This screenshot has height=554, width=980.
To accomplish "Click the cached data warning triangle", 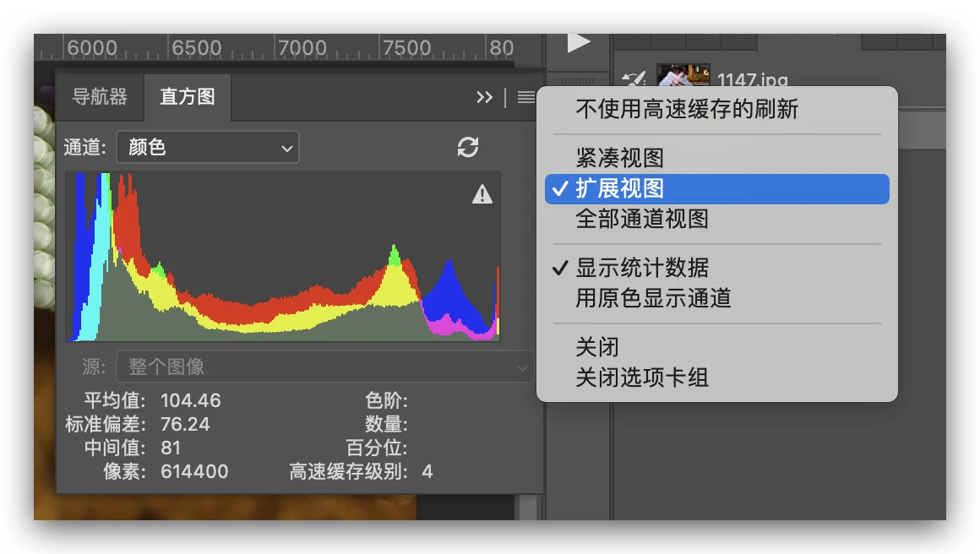I will [482, 195].
